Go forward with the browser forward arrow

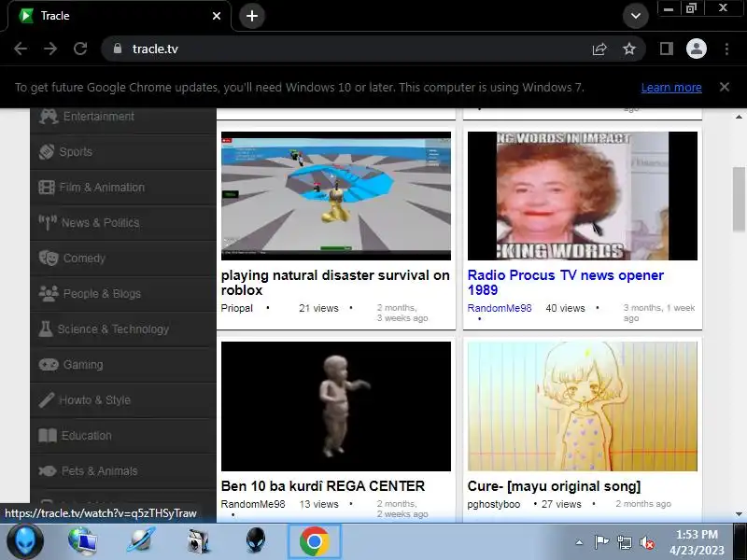click(50, 49)
